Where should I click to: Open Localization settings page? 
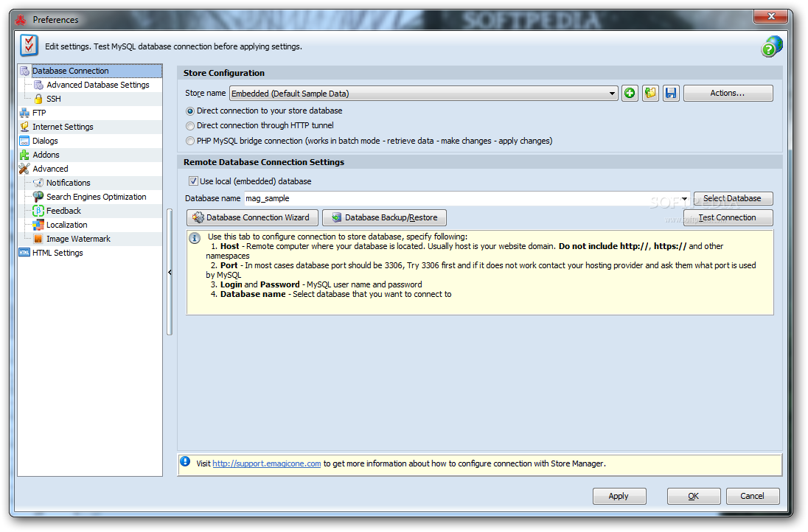pos(66,225)
